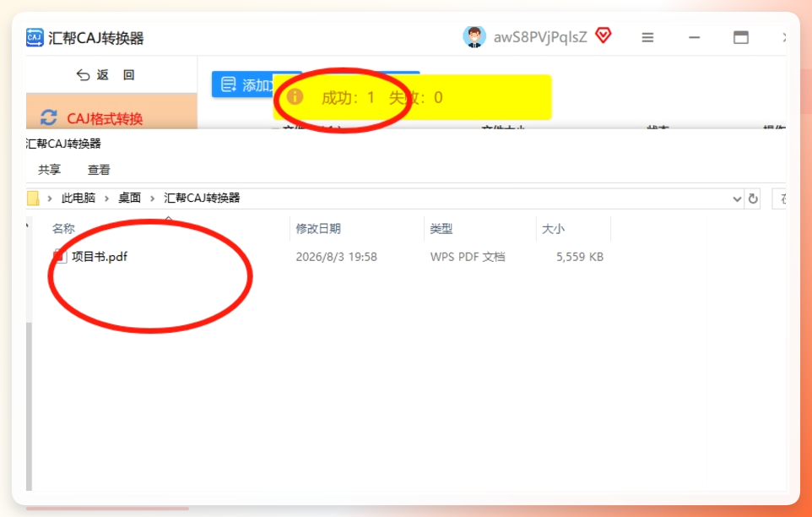Screen dimensions: 812x517
Task: Click the blue refresh icon beside CAJ格式转换
Action: (49, 117)
